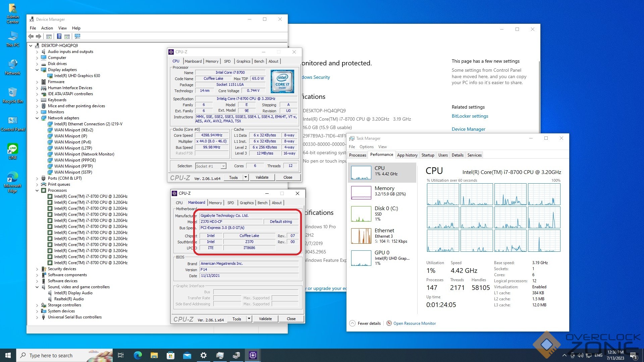This screenshot has width=644, height=362.
Task: Switch to Memory tab in top CPU-Z
Action: [212, 61]
